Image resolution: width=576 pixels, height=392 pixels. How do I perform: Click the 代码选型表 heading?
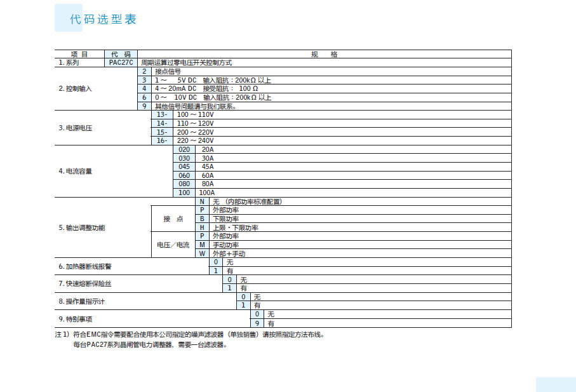click(104, 19)
